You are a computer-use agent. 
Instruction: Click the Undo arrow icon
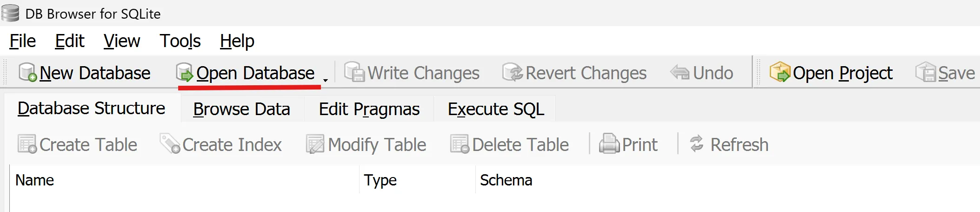pos(680,73)
